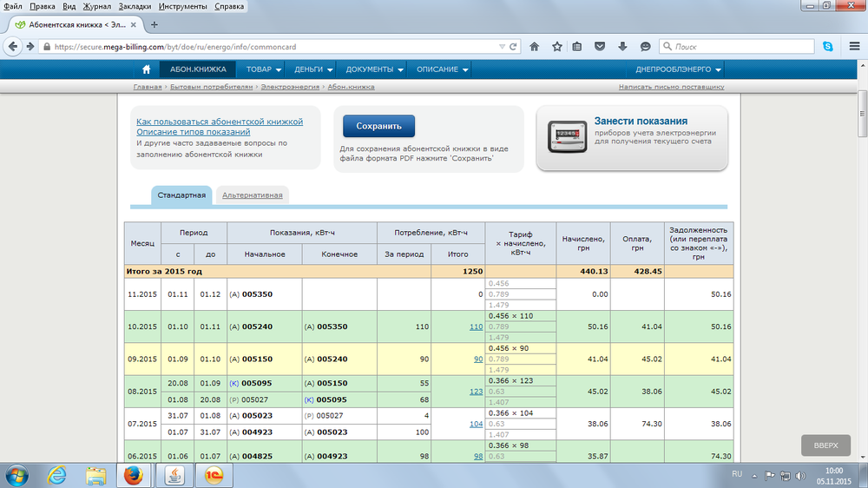Click in the Поиск search field
This screenshot has width=868, height=488.
738,47
